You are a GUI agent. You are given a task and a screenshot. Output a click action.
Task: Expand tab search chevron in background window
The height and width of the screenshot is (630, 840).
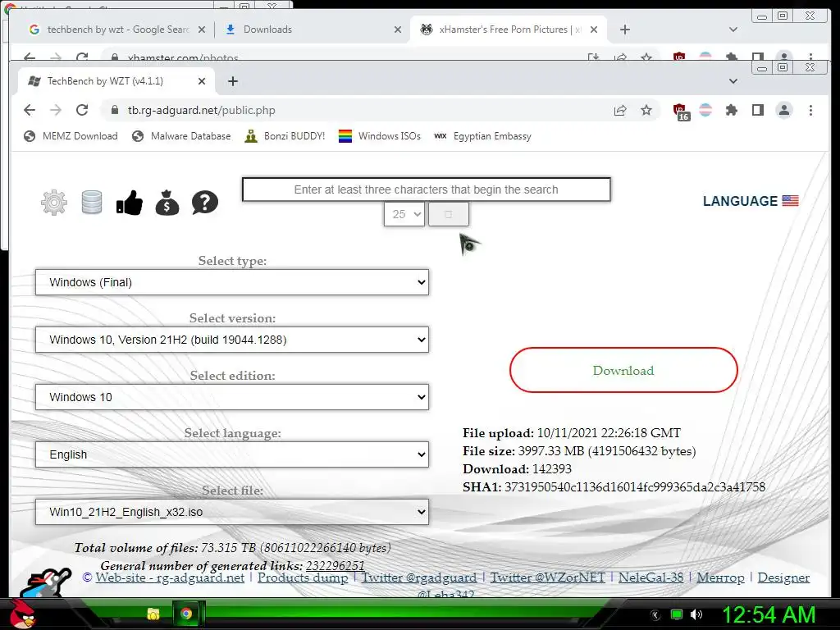click(x=733, y=30)
